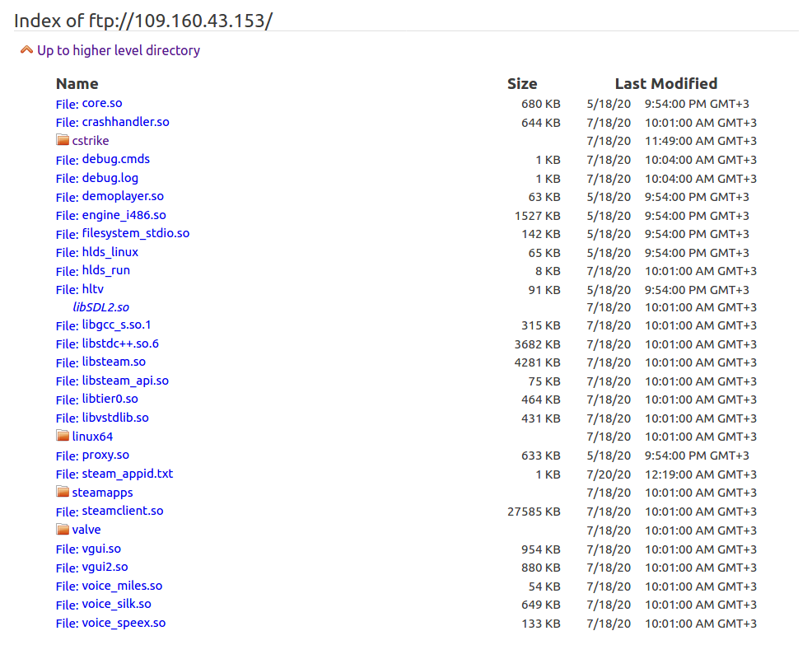Click the Last Modified column header
Viewport: 812px width, 659px height.
pyautogui.click(x=666, y=84)
